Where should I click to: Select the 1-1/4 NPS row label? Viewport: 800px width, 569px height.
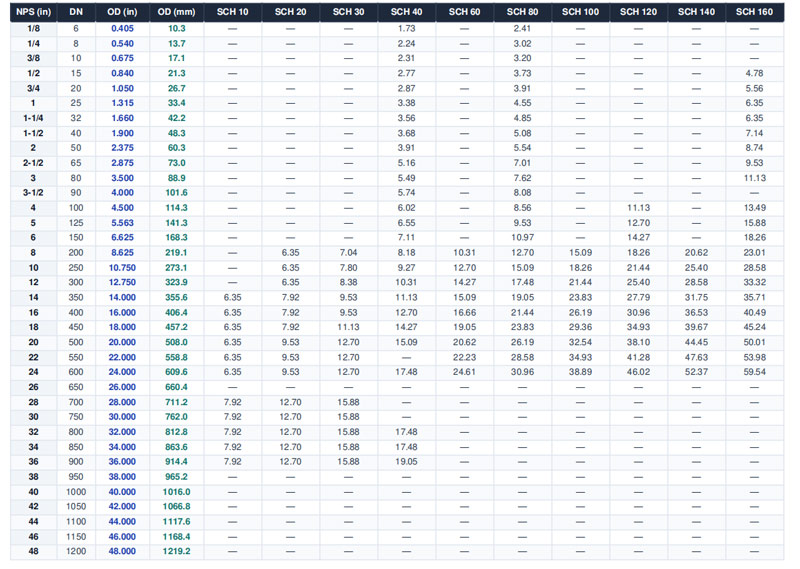[33, 118]
